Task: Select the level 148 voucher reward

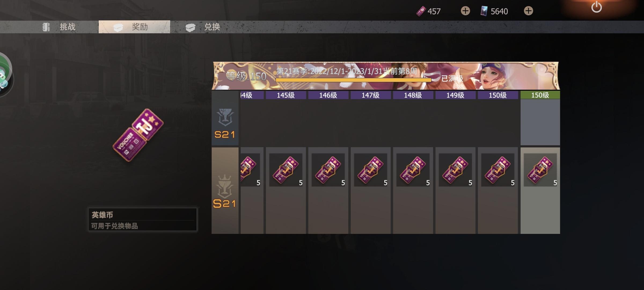Action: point(413,170)
